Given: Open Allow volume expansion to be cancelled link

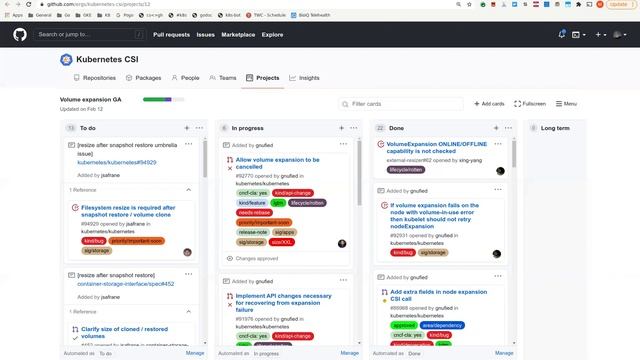Looking at the screenshot, I should point(278,163).
